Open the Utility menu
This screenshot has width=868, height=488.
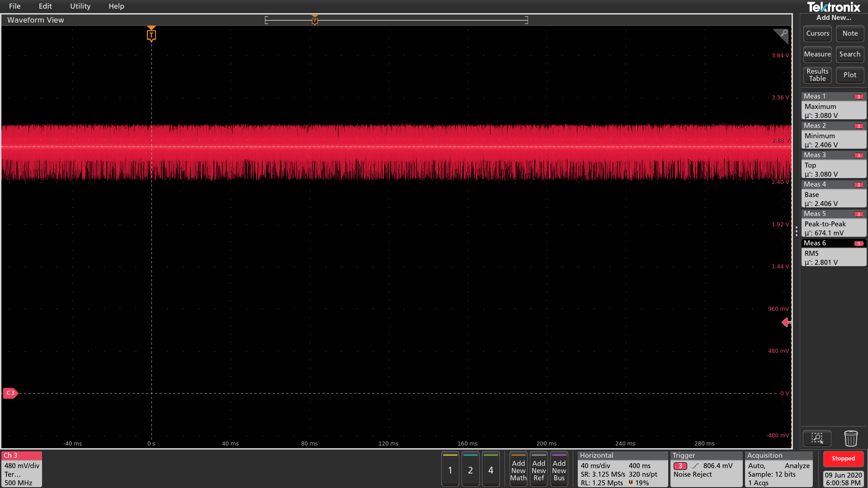pyautogui.click(x=80, y=6)
